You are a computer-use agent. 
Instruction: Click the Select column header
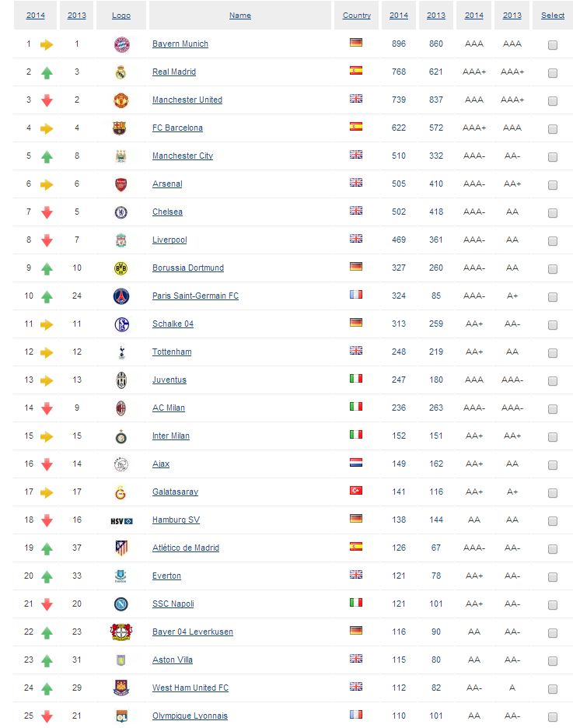click(553, 16)
